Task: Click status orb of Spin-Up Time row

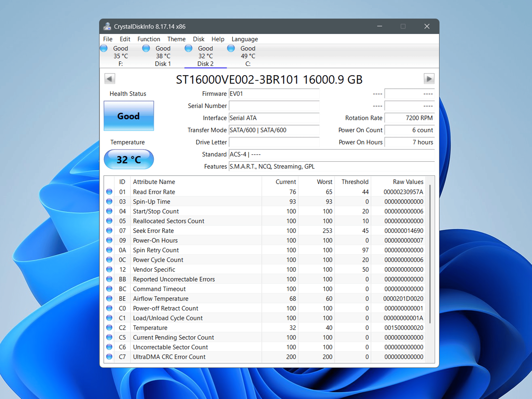Action: tap(109, 201)
